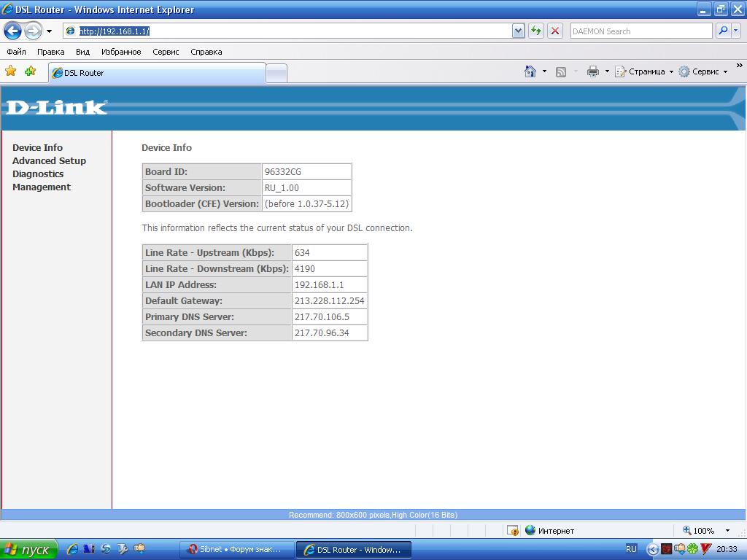Open the search provider dropdown arrow
Viewport: 747px width, 560px height.
(x=735, y=31)
